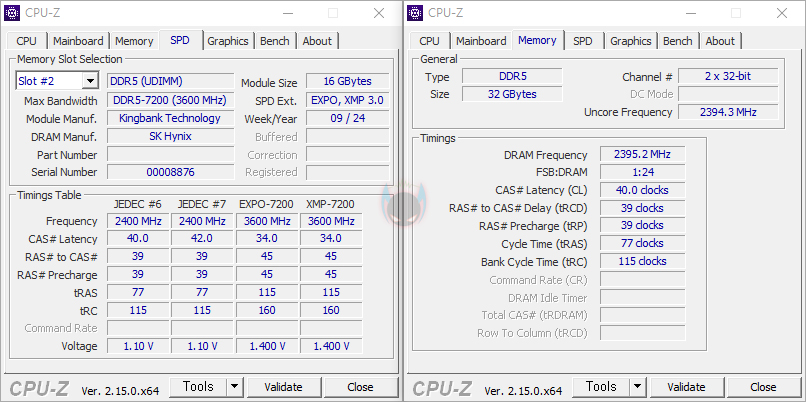Click the Bank Cycle Time value 115 clocks
Image resolution: width=806 pixels, height=402 pixels.
click(642, 261)
